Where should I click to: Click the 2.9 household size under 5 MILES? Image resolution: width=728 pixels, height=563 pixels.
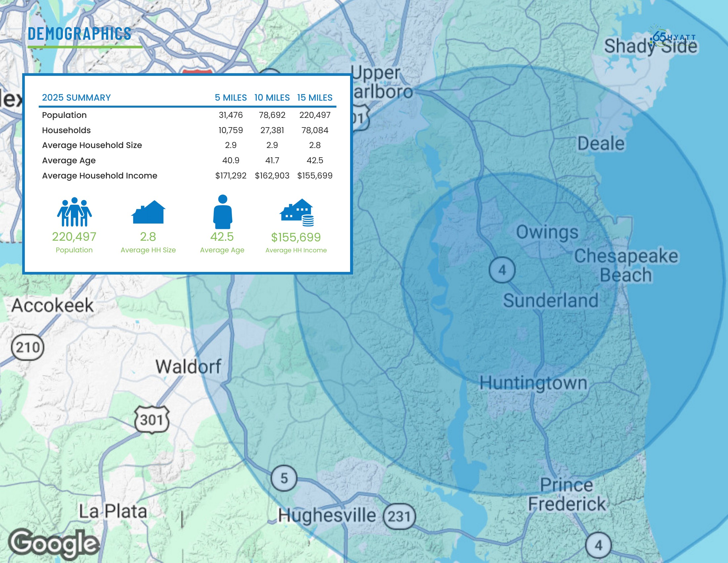(231, 145)
